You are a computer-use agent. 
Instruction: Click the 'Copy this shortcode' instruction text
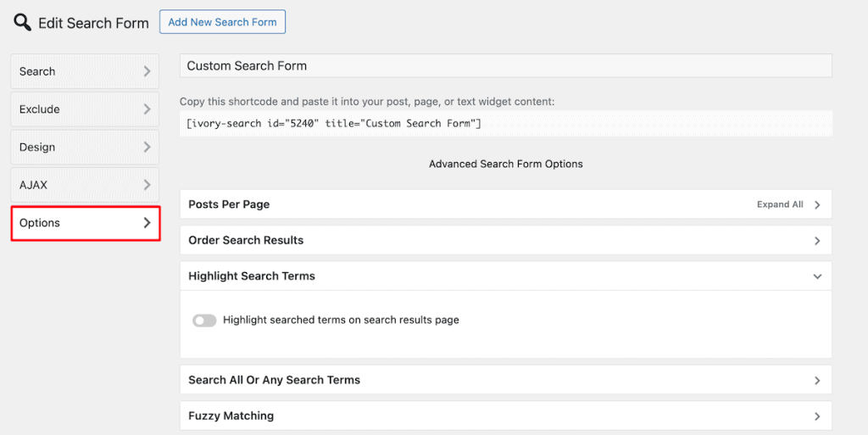click(x=367, y=102)
